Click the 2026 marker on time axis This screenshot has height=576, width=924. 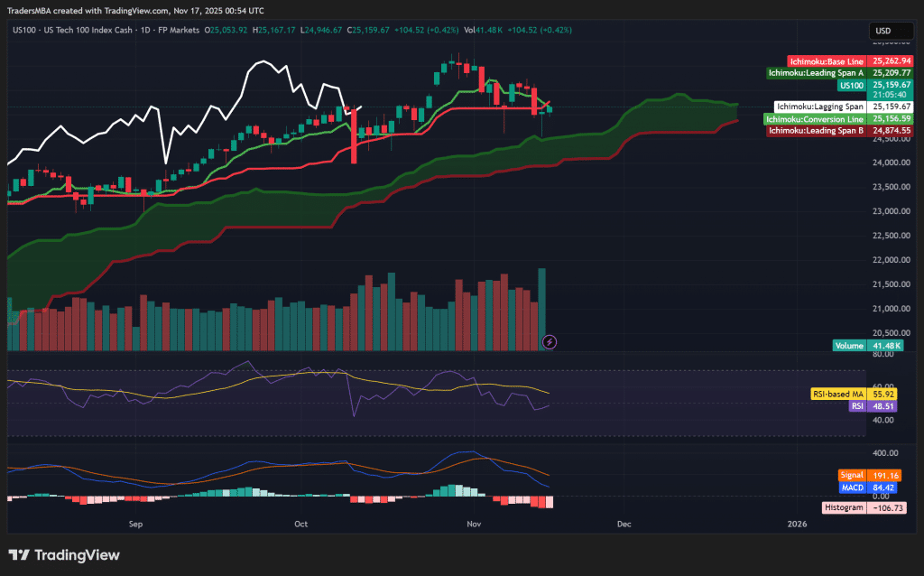coord(797,523)
